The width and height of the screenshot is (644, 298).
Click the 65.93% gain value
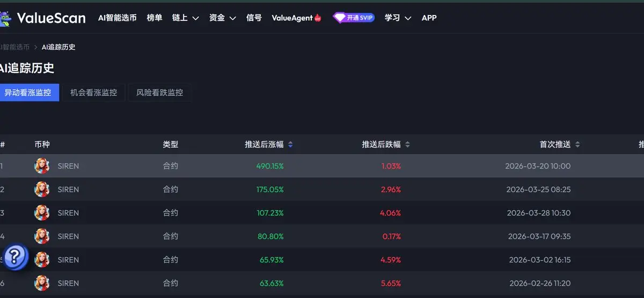tap(272, 260)
